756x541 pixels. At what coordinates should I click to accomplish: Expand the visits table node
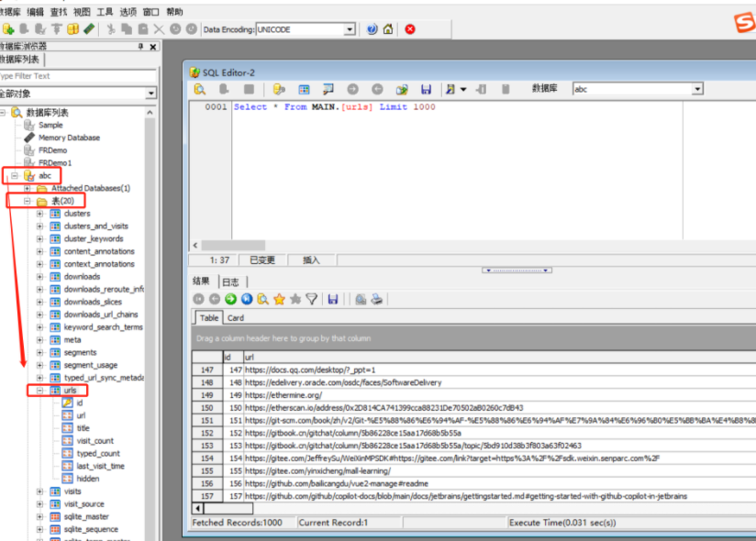[x=39, y=491]
